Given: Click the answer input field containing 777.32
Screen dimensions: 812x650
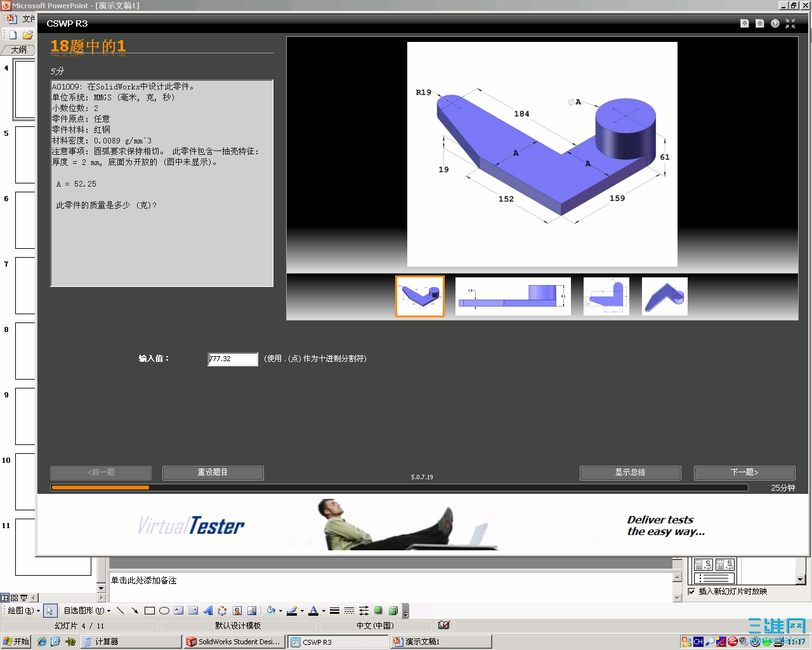Looking at the screenshot, I should point(233,359).
